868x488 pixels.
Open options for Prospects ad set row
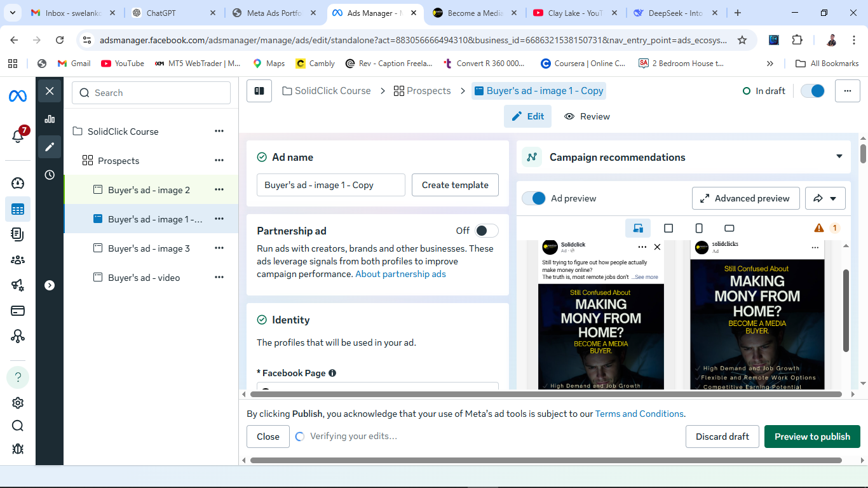pos(219,160)
